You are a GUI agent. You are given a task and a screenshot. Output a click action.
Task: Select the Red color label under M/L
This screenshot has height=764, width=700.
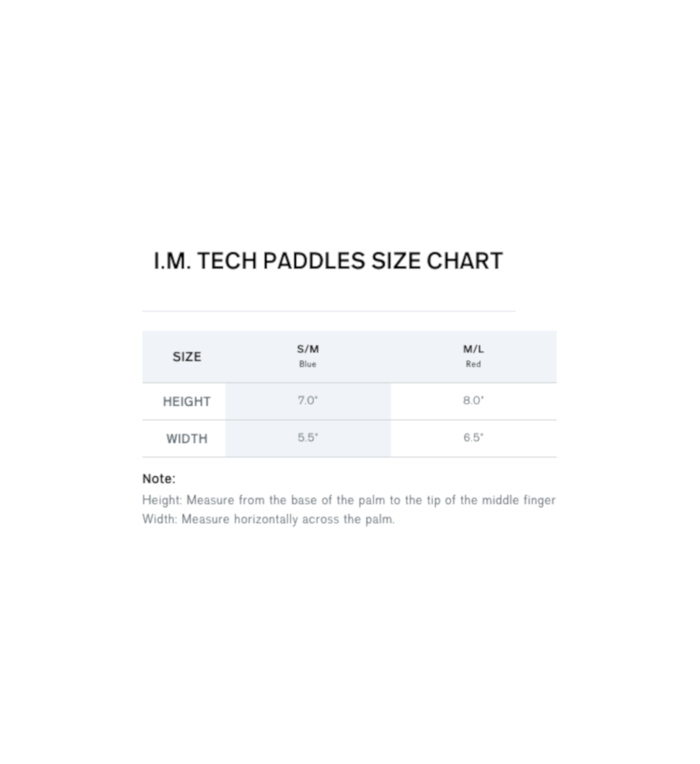click(473, 364)
